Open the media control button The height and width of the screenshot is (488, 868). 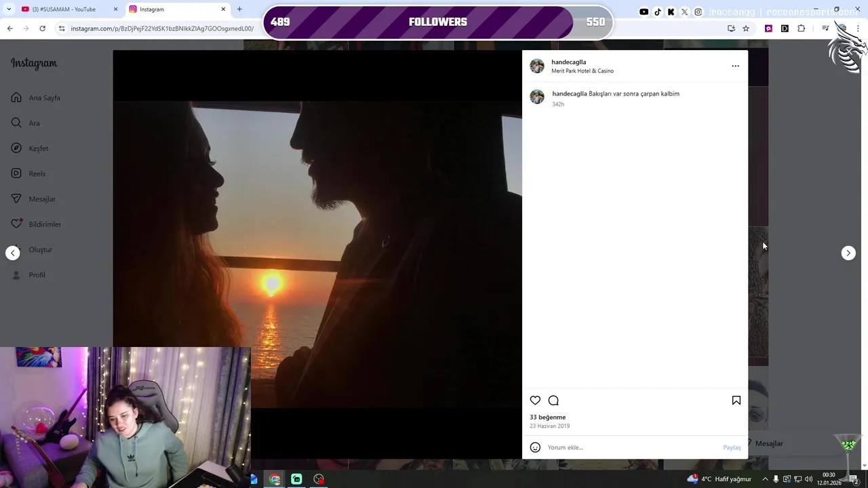point(825,28)
